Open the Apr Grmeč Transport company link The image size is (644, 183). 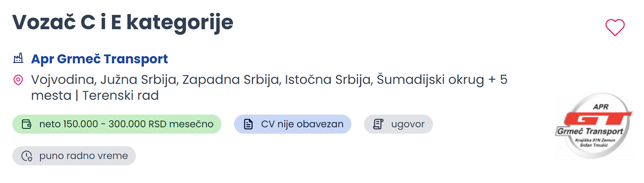pyautogui.click(x=100, y=59)
